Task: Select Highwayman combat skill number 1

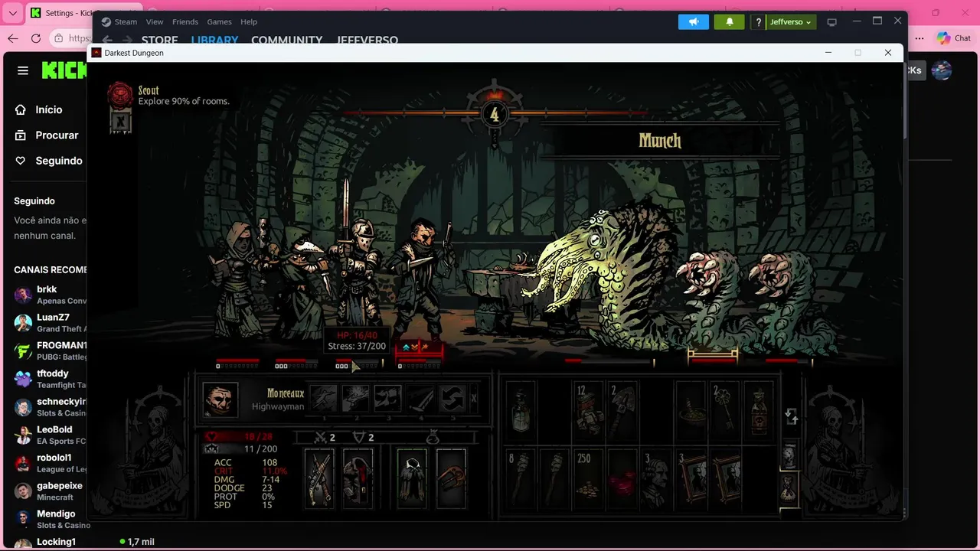Action: tap(323, 399)
